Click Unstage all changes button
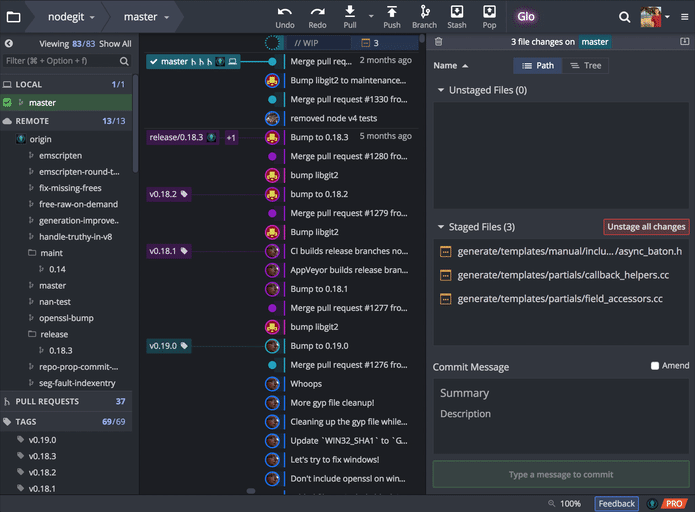Image resolution: width=695 pixels, height=512 pixels. tap(646, 227)
